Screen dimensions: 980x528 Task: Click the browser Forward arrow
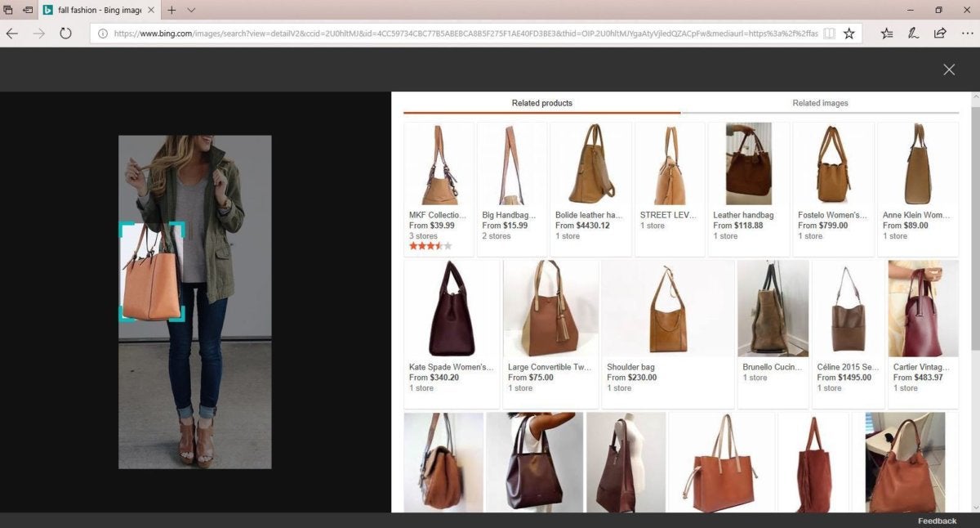tap(38, 34)
